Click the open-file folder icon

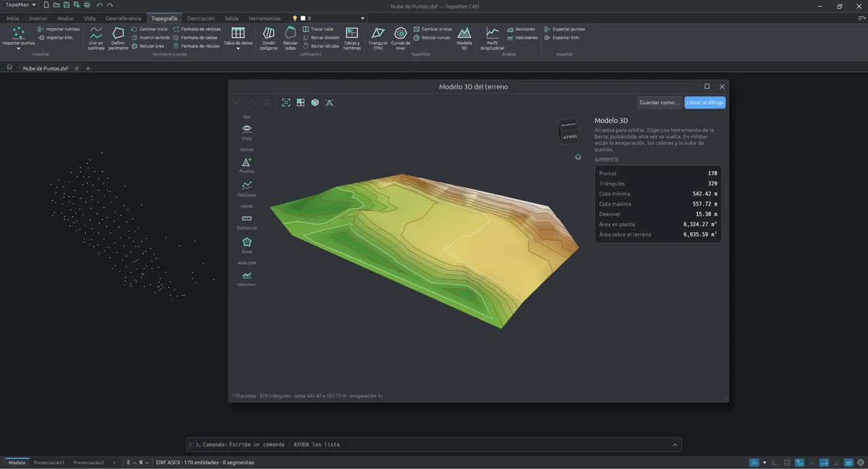click(56, 5)
